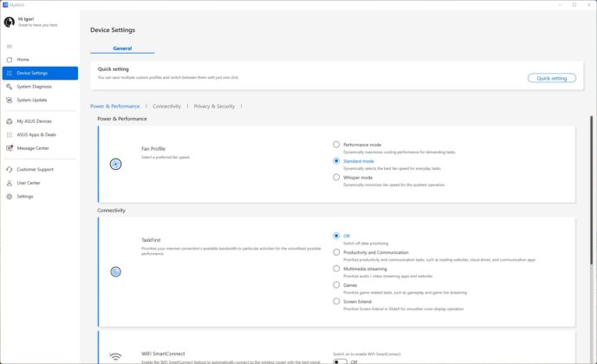Viewport: 597px width, 364px height.
Task: Click the Customer Support headset icon
Action: click(x=10, y=170)
